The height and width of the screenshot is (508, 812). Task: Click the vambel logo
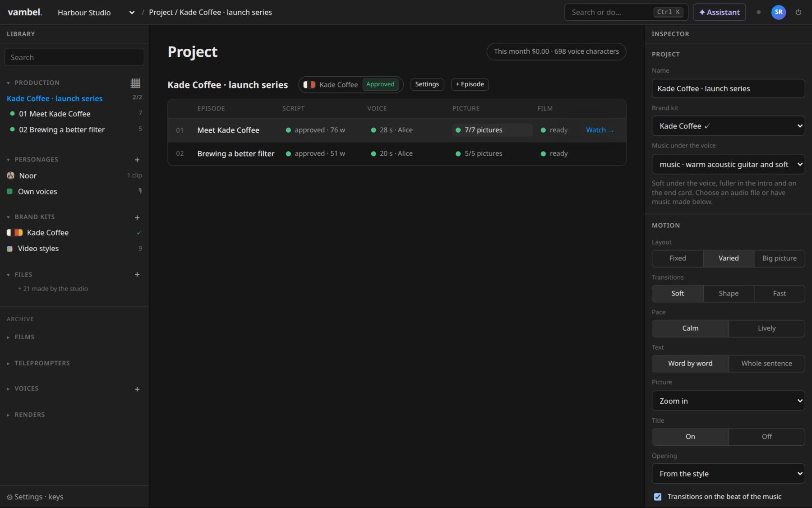25,12
